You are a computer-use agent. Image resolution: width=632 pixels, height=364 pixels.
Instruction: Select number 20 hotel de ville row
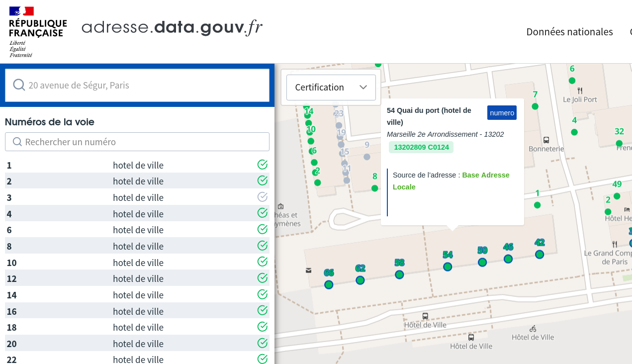137,344
